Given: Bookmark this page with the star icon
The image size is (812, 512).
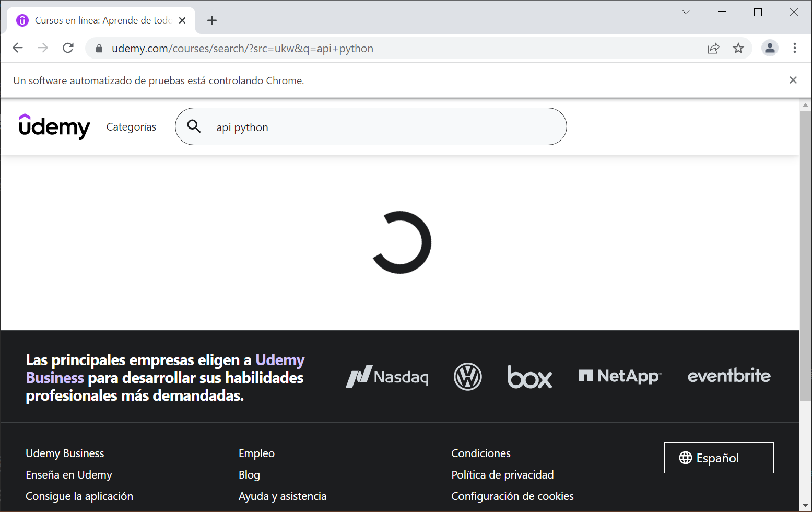Looking at the screenshot, I should click(738, 49).
